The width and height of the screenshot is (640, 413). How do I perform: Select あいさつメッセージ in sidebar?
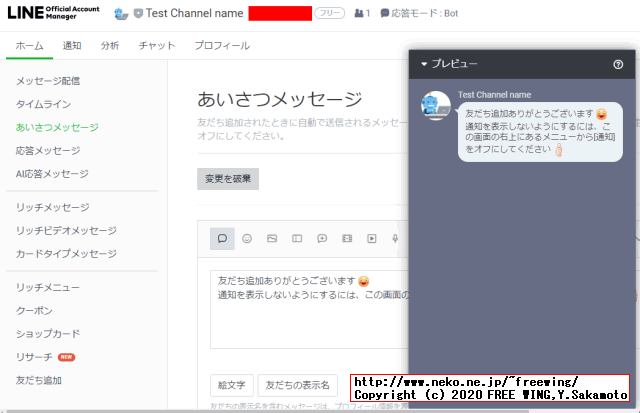click(x=57, y=127)
